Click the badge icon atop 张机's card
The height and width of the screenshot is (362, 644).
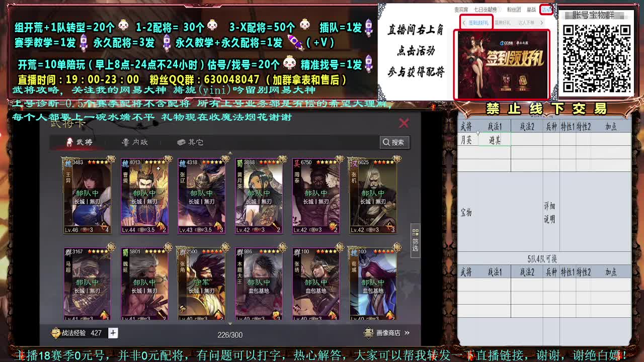coord(396,160)
